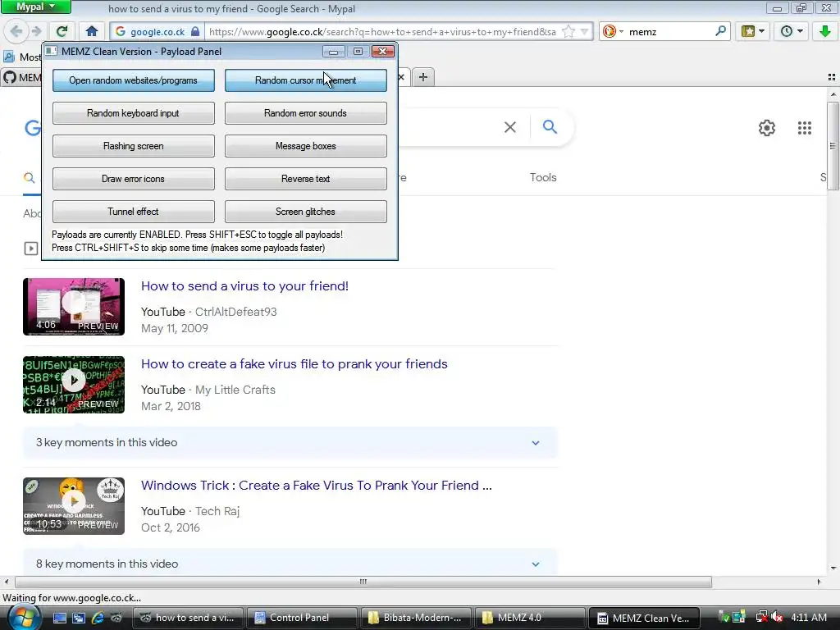Switch to MEMZ 4.0 taskbar button
Viewport: 840px width, 630px height.
[530, 618]
